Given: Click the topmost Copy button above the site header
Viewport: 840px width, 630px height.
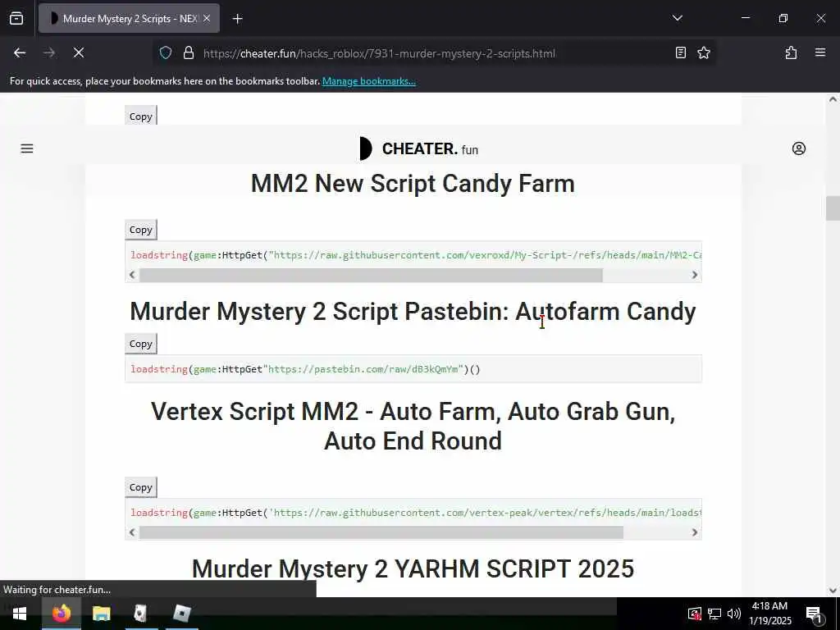Looking at the screenshot, I should 141,116.
